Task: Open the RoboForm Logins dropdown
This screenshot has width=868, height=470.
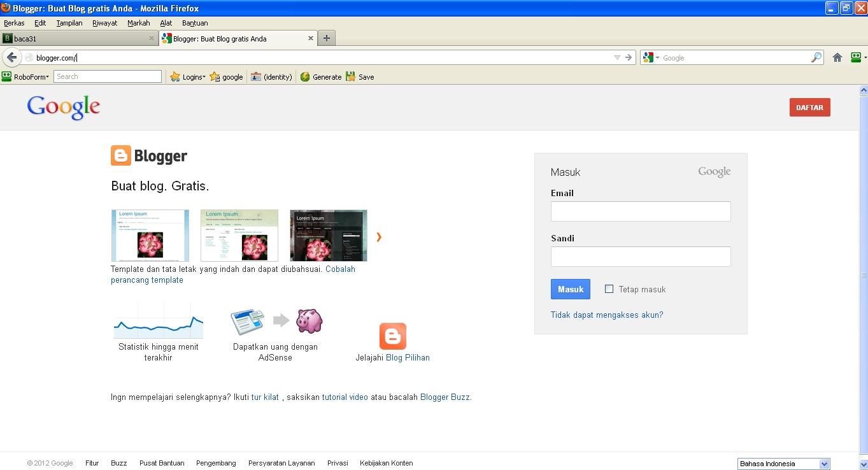Action: point(187,76)
